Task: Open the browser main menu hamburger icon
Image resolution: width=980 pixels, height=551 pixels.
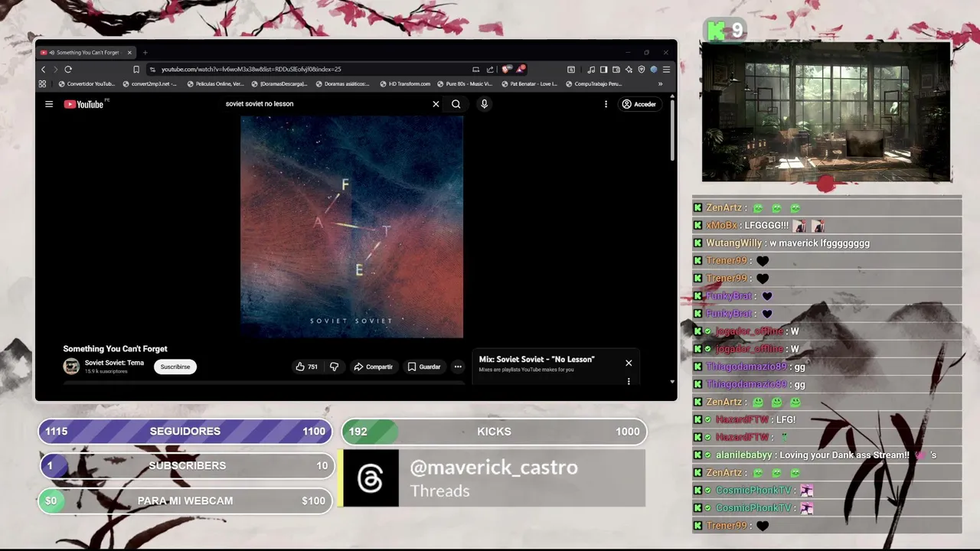Action: tap(666, 70)
